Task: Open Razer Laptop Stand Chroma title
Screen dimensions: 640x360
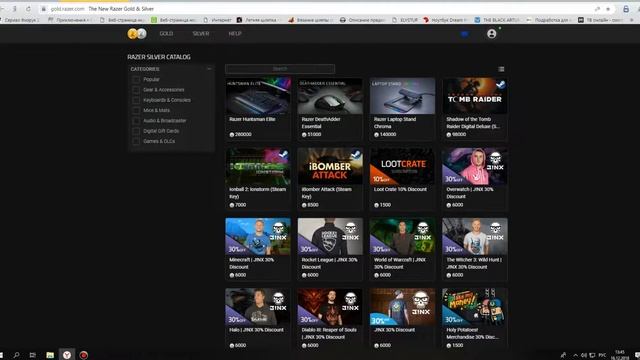Action: tap(395, 123)
